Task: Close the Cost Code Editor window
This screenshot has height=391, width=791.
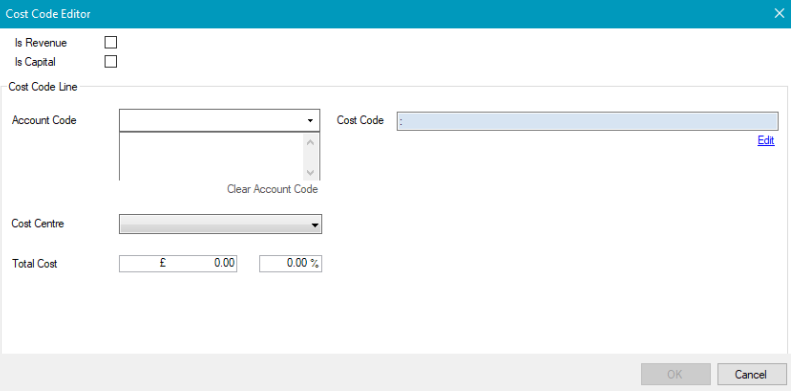Action: (779, 14)
